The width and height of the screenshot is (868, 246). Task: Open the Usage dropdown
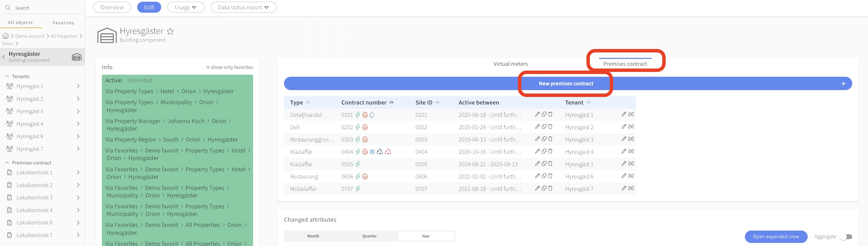[x=186, y=7]
